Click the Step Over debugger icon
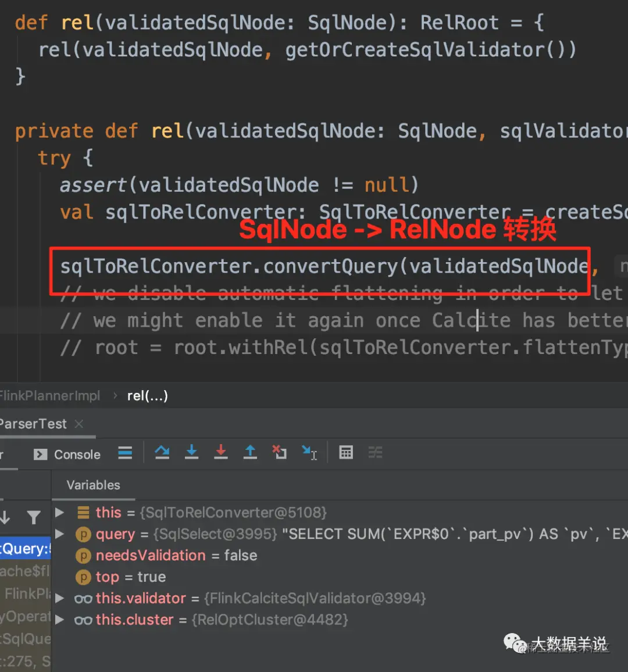The image size is (628, 672). 162,453
